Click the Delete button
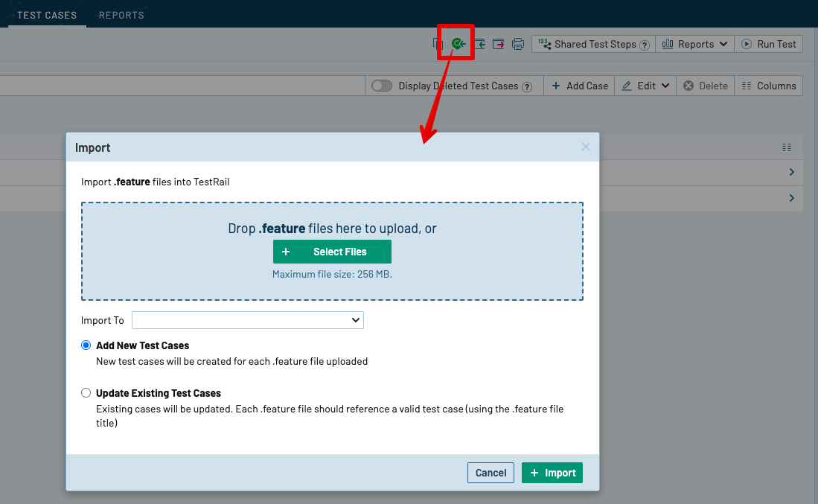Image resolution: width=818 pixels, height=504 pixels. pyautogui.click(x=706, y=86)
